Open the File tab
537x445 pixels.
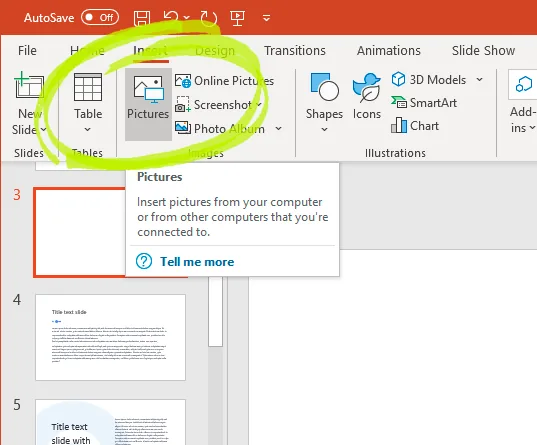(27, 51)
